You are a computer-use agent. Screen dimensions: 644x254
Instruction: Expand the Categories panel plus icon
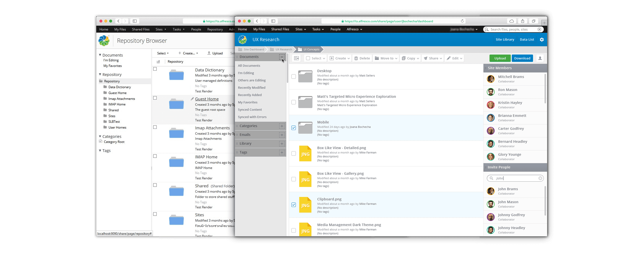click(282, 126)
